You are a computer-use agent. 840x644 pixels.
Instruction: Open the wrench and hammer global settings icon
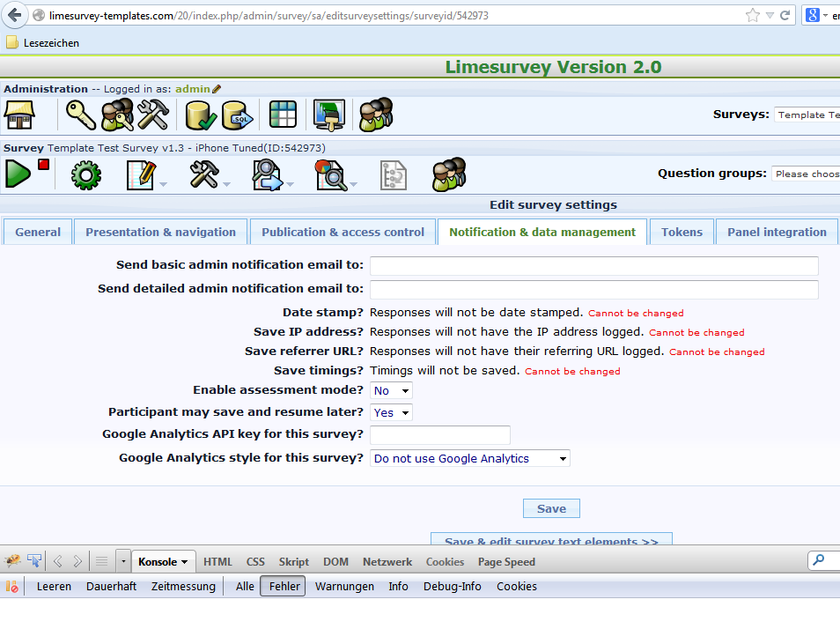[152, 115]
